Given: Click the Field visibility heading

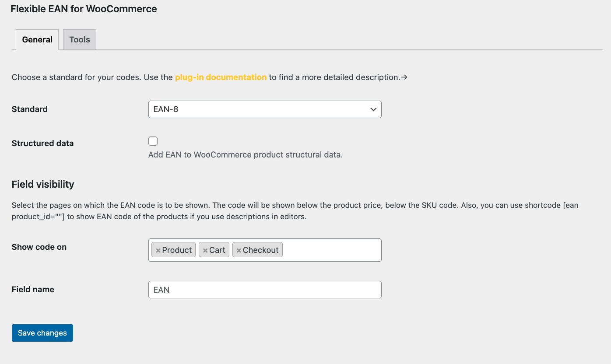Looking at the screenshot, I should [43, 184].
